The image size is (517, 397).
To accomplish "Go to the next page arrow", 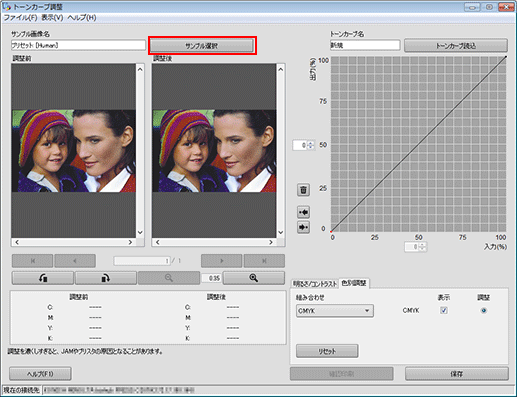I will click(x=222, y=261).
